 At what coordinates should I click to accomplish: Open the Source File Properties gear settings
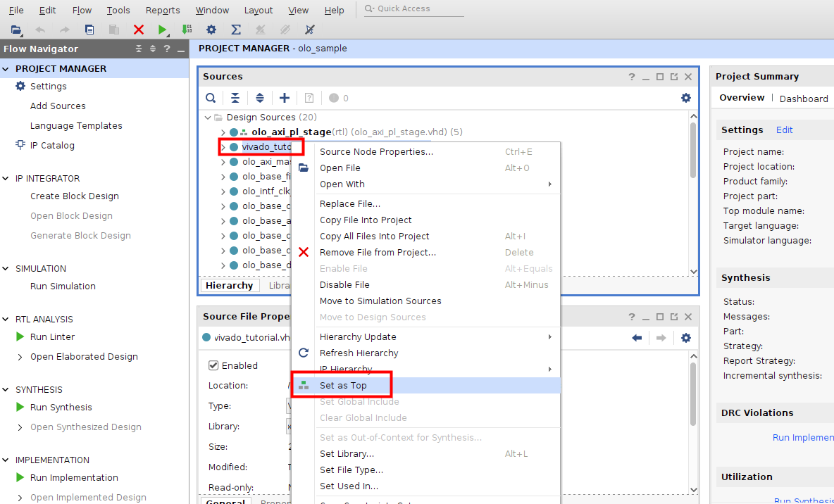(x=686, y=338)
